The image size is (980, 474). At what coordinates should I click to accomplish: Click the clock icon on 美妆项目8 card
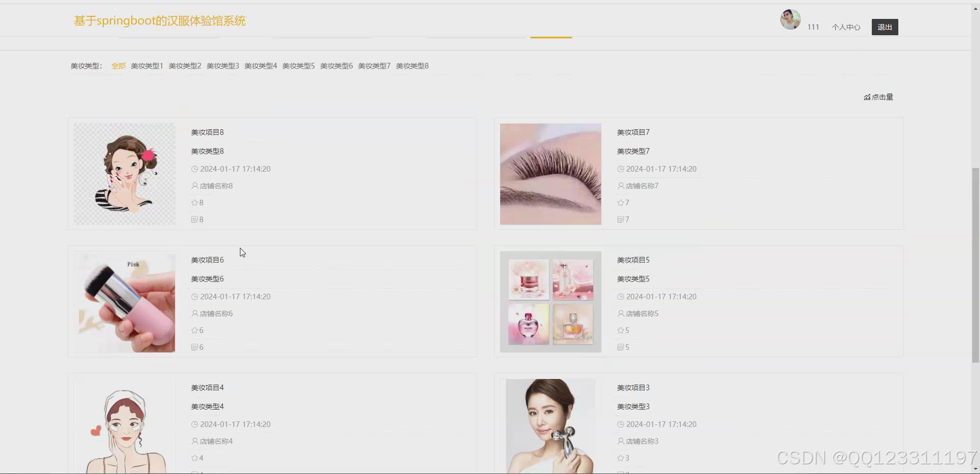point(194,169)
